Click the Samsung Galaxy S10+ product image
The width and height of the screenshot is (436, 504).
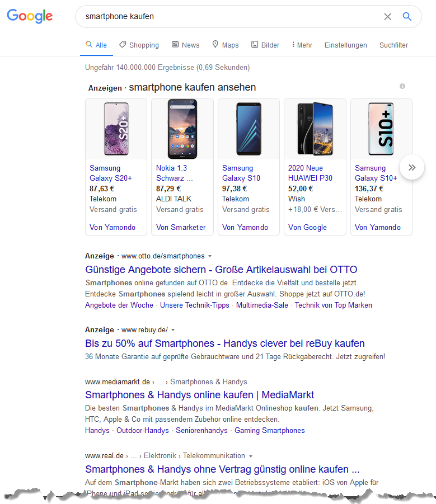coord(381,129)
